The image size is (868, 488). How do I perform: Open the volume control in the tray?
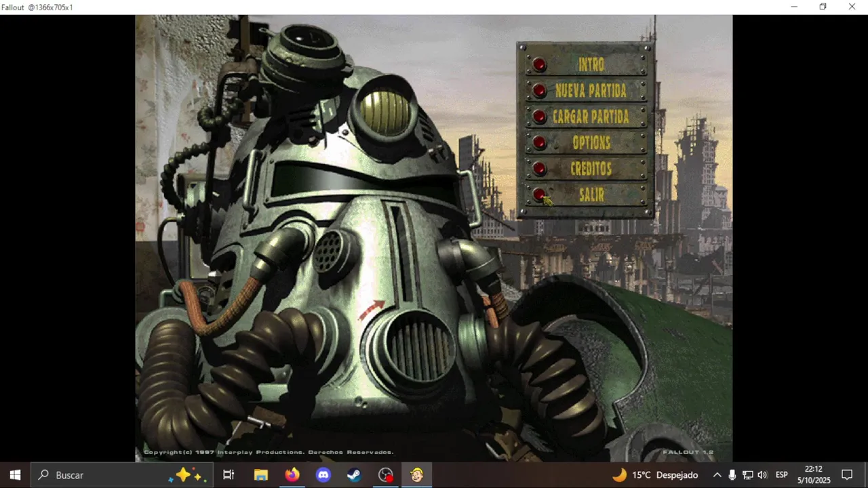click(x=762, y=475)
